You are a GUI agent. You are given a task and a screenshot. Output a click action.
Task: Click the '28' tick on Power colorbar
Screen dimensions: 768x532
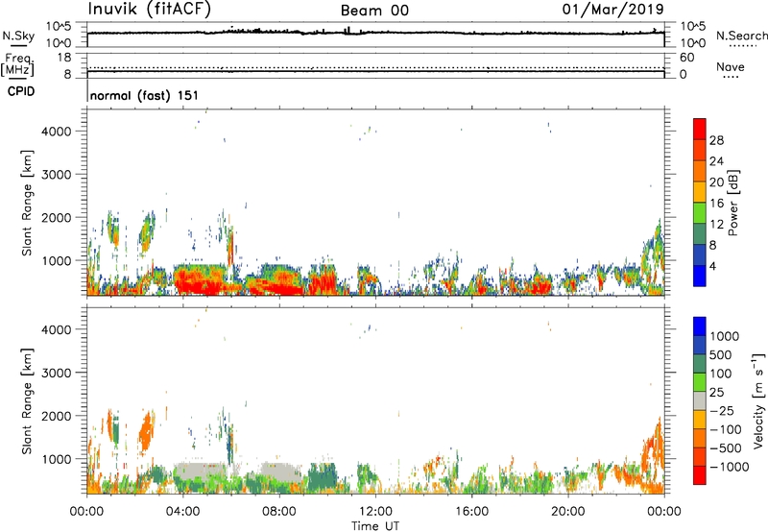tap(716, 140)
